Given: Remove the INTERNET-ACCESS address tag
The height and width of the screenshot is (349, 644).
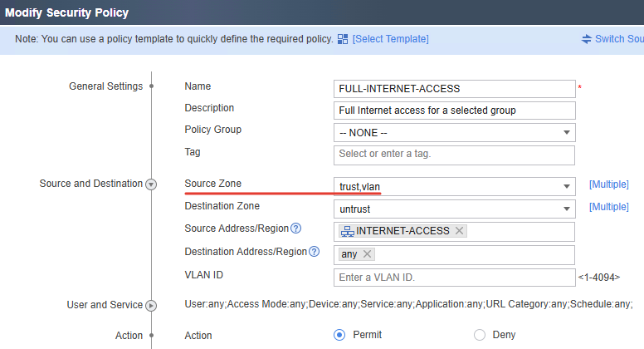Looking at the screenshot, I should click(459, 231).
